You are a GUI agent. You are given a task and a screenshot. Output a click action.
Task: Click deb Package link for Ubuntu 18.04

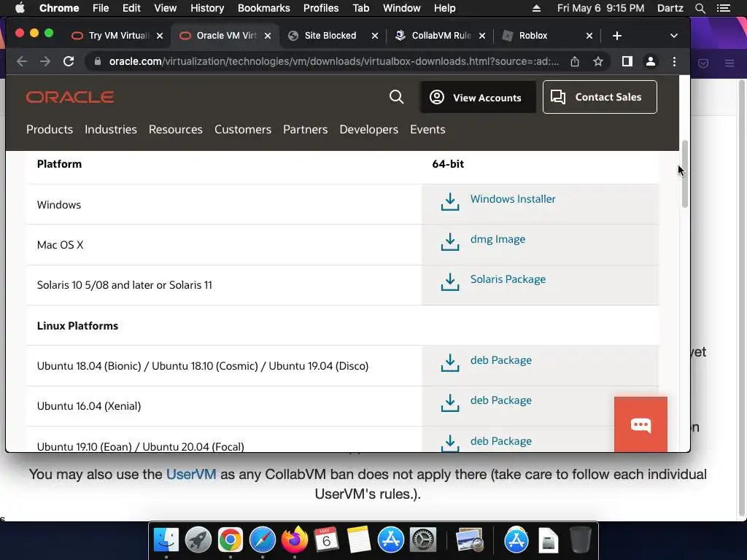[x=500, y=360]
